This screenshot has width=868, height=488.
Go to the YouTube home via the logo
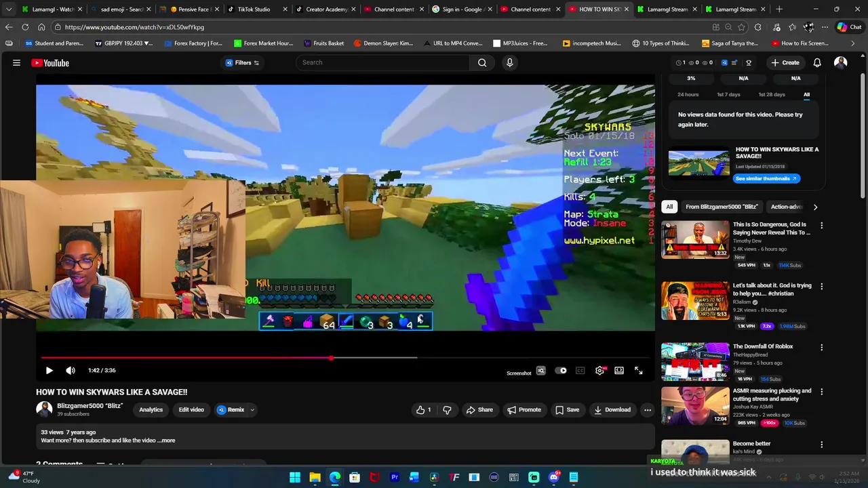pyautogui.click(x=50, y=62)
